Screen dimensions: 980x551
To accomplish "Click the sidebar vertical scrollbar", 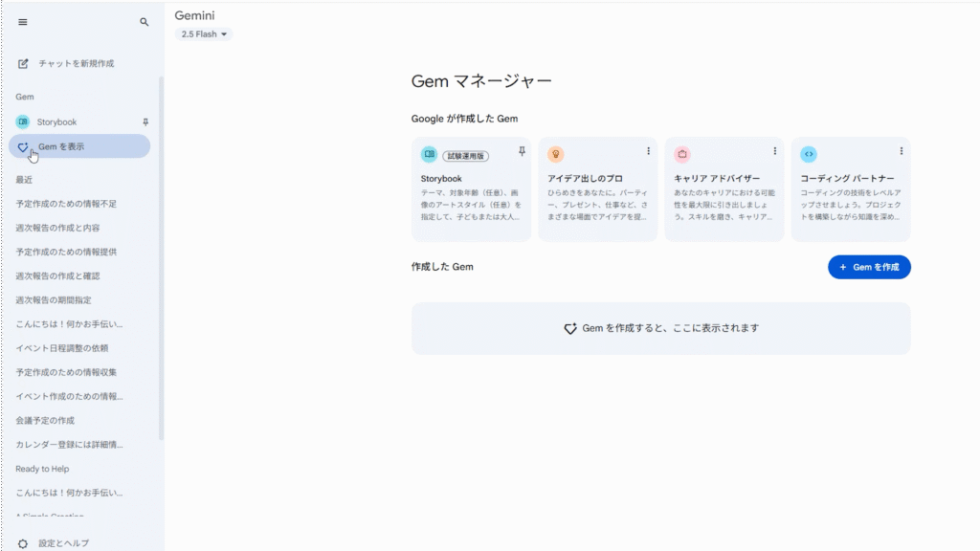I will coord(161,258).
